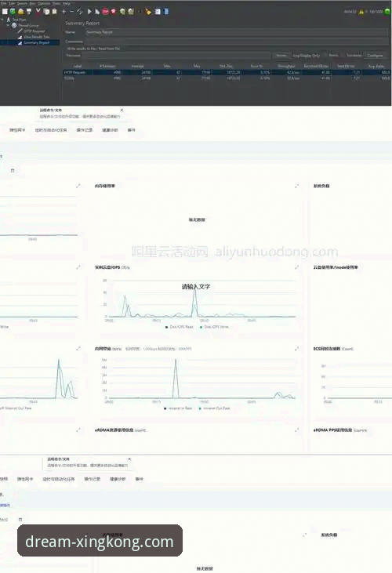Click the Open file folder toolbar icon
This screenshot has width=392, height=573.
tap(21, 12)
